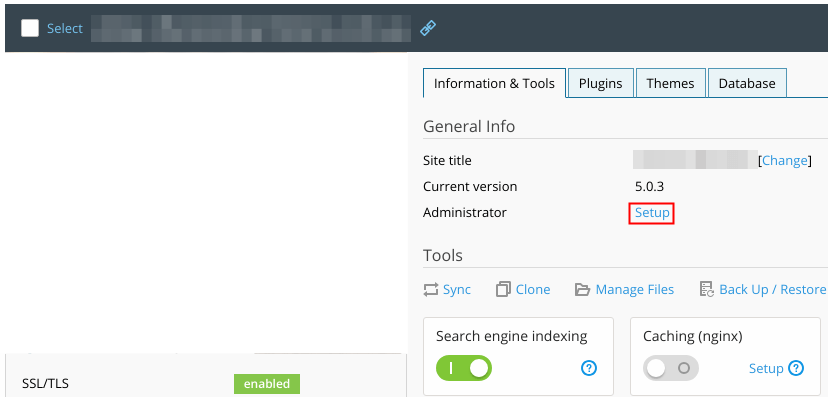This screenshot has width=828, height=397.
Task: Click the Manage Files folder icon
Action: [x=582, y=289]
